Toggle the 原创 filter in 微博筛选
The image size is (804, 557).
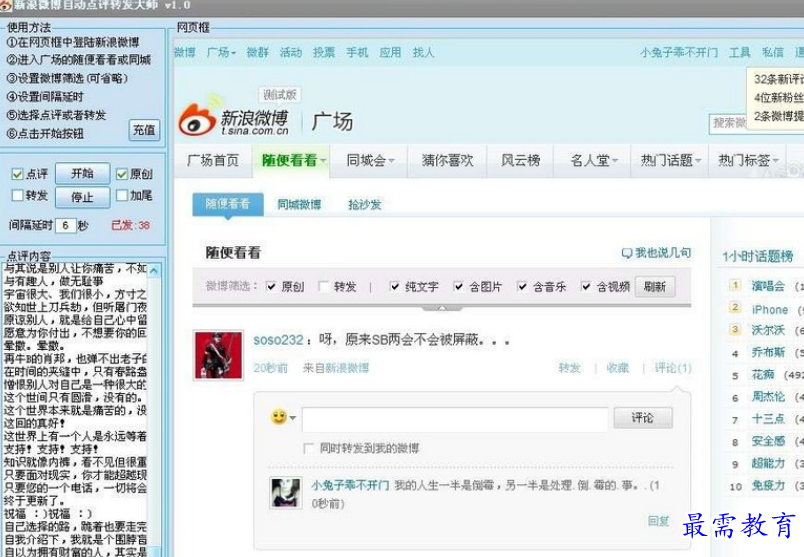tap(271, 287)
